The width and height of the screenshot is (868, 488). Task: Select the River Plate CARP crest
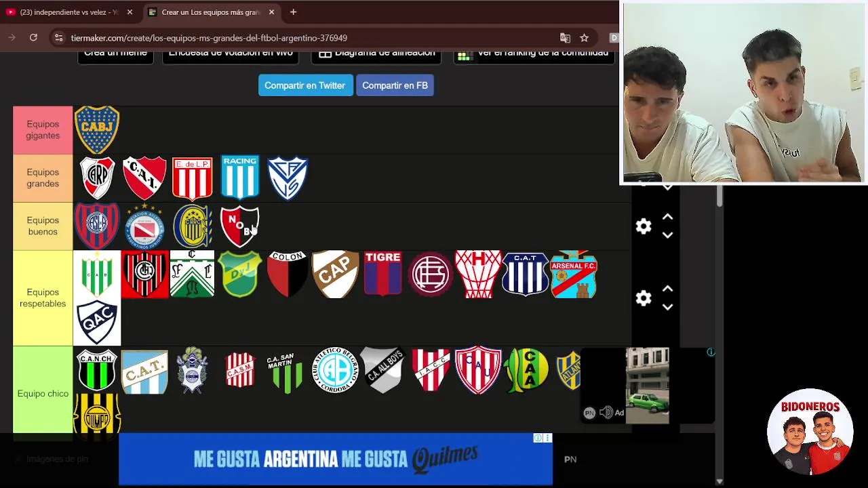[97, 178]
